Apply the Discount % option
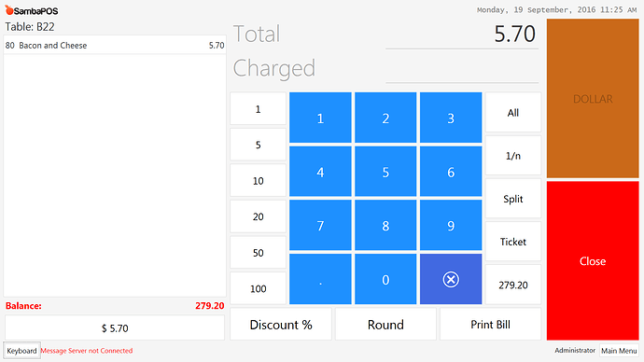Screen dimensions: 644x362 [281, 325]
